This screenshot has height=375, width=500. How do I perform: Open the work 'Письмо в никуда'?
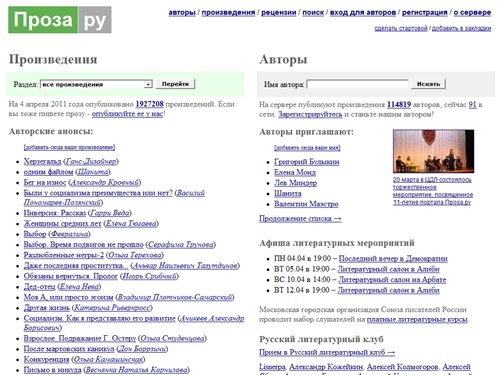tap(52, 370)
